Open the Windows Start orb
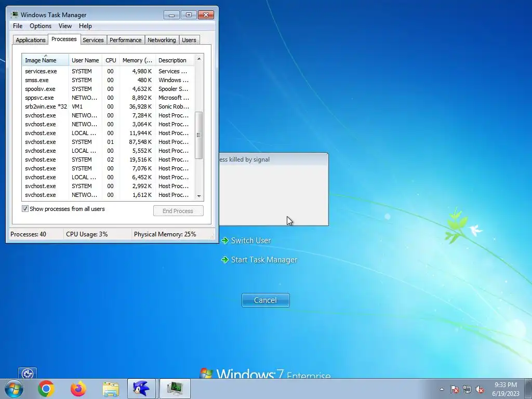This screenshot has height=399, width=532. [14, 389]
